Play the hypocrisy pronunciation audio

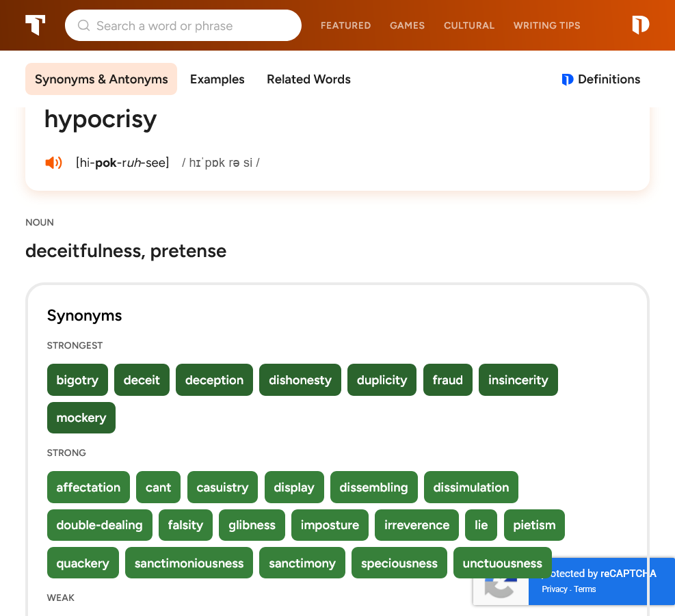(x=53, y=163)
